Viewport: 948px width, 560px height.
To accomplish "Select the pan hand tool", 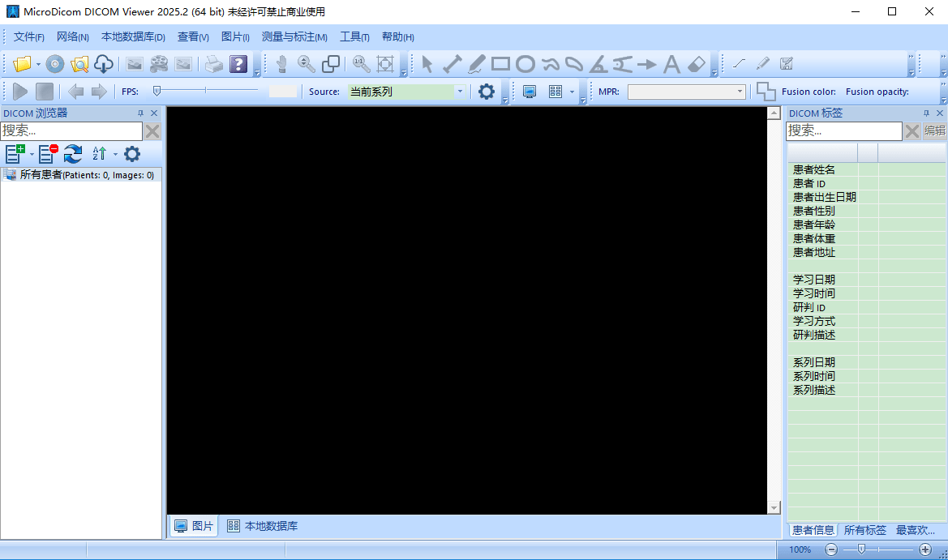I will 281,64.
